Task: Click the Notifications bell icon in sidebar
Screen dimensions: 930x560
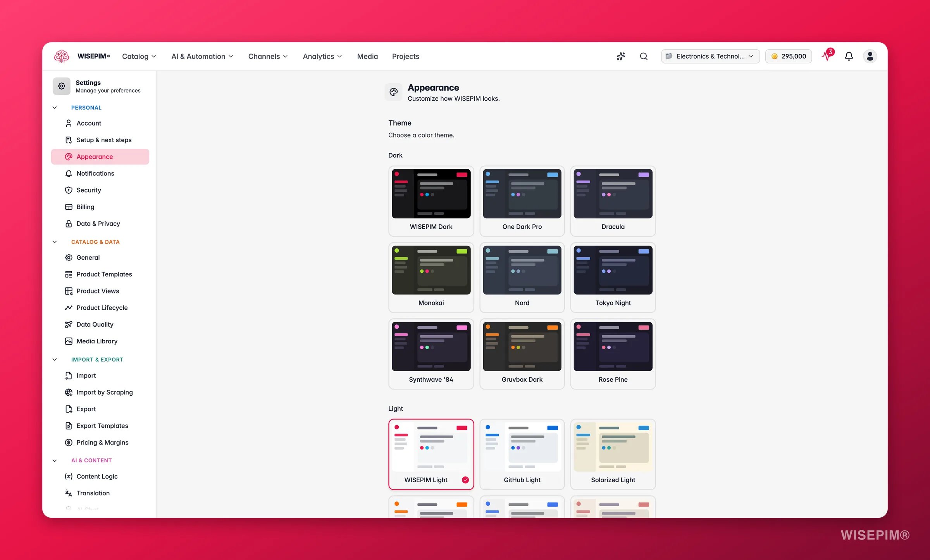Action: (69, 173)
